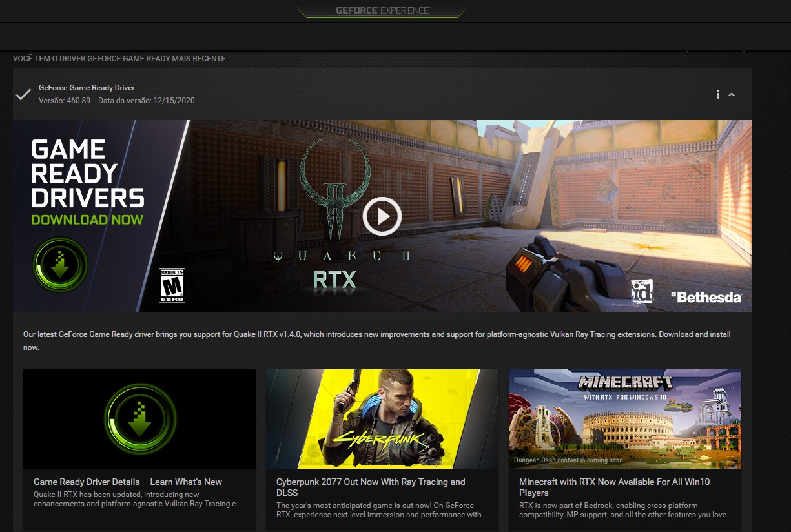This screenshot has width=791, height=532.
Task: Click the RTX logo text under Quake II
Action: coord(334,280)
